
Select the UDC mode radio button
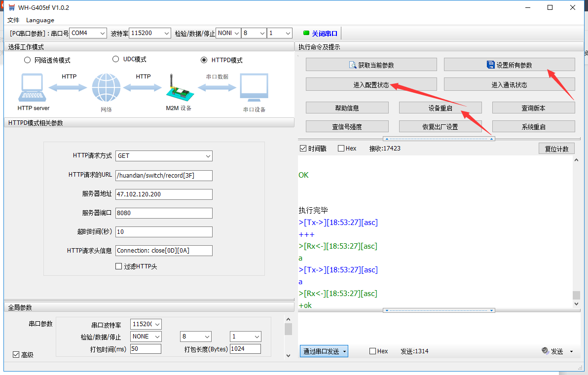[x=116, y=59]
